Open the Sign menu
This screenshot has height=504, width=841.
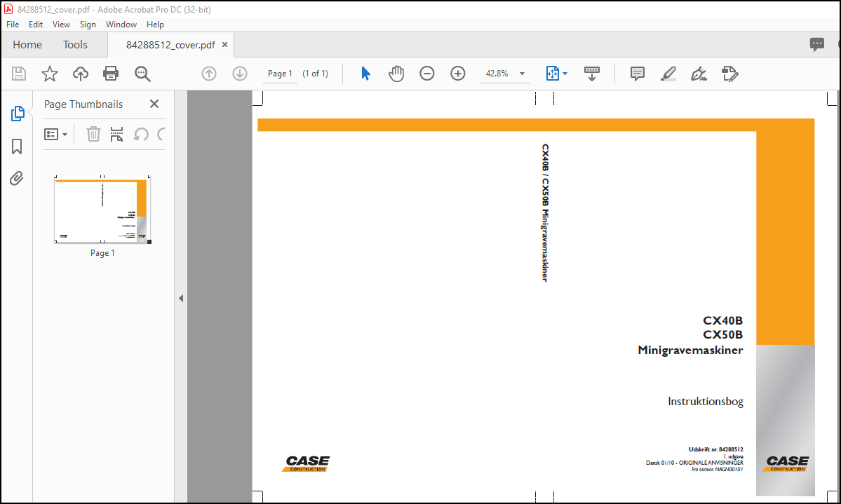click(88, 25)
